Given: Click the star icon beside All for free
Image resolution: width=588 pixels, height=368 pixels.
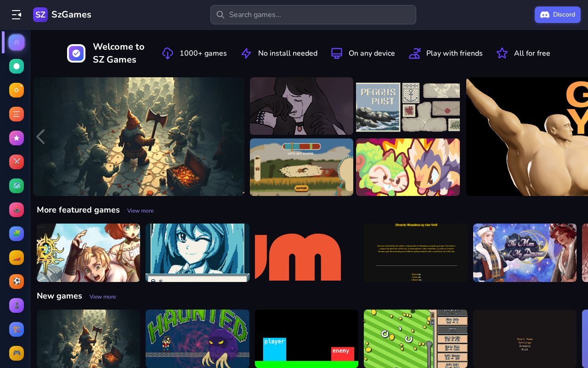Looking at the screenshot, I should click(502, 53).
